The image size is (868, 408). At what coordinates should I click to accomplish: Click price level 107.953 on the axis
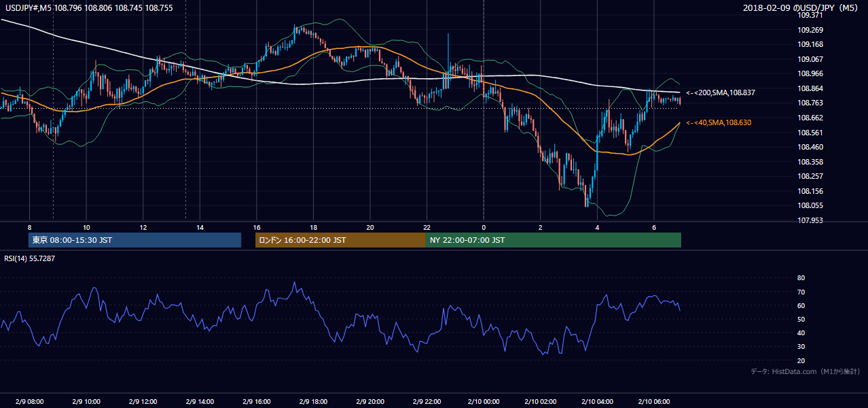(x=810, y=220)
